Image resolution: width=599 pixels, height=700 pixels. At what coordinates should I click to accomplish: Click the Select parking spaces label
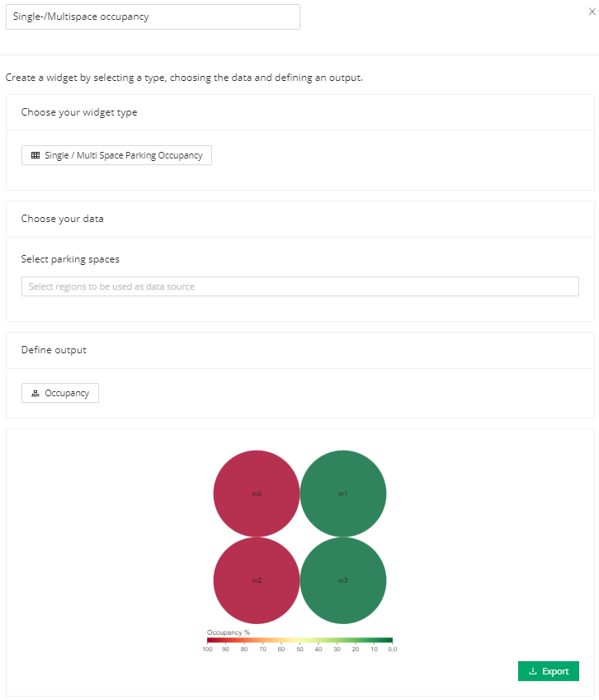click(70, 259)
